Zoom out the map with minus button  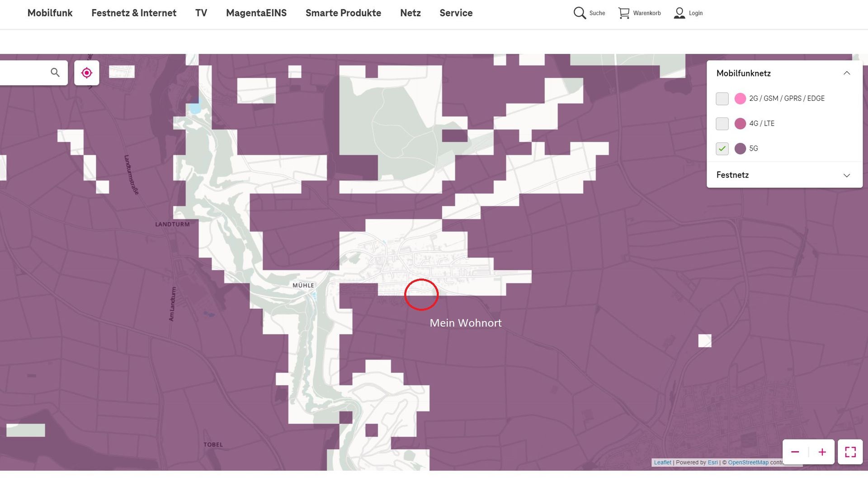(795, 452)
